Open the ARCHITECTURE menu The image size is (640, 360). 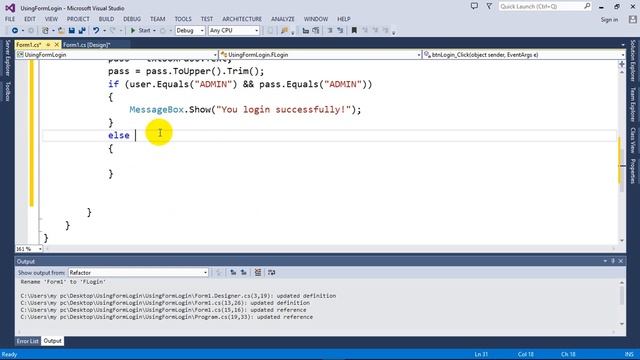(242, 19)
